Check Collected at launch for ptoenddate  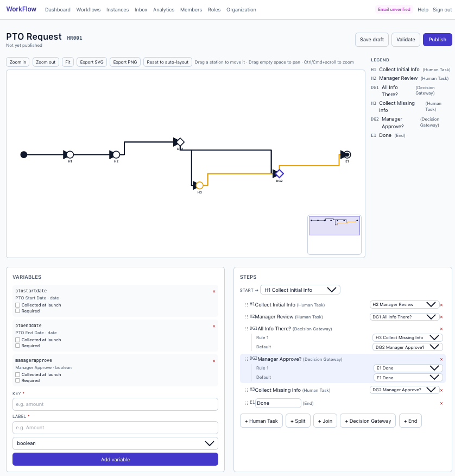point(17,340)
